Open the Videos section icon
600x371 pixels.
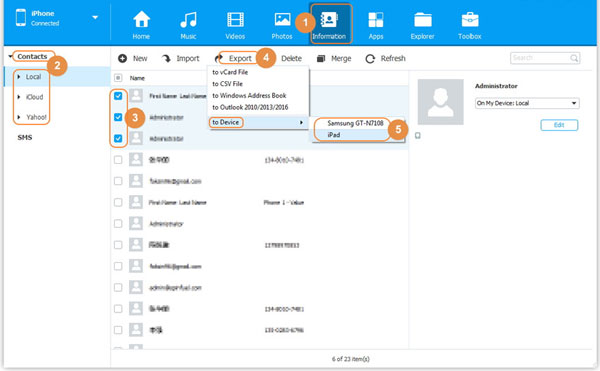coord(235,20)
